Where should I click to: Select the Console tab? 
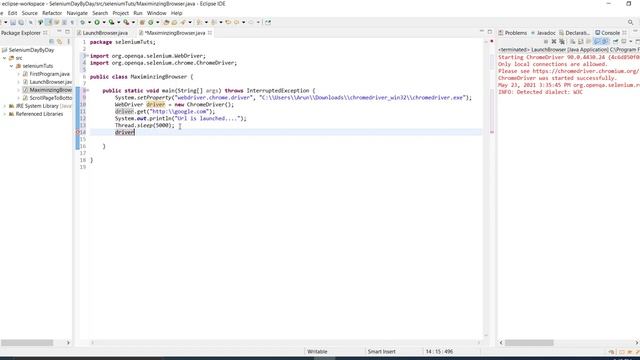[x=607, y=33]
